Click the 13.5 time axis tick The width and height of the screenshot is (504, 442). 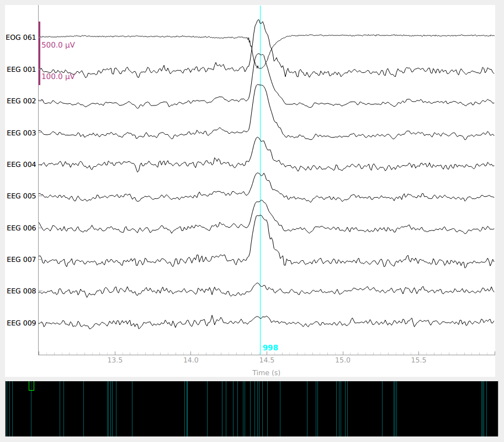(x=115, y=360)
